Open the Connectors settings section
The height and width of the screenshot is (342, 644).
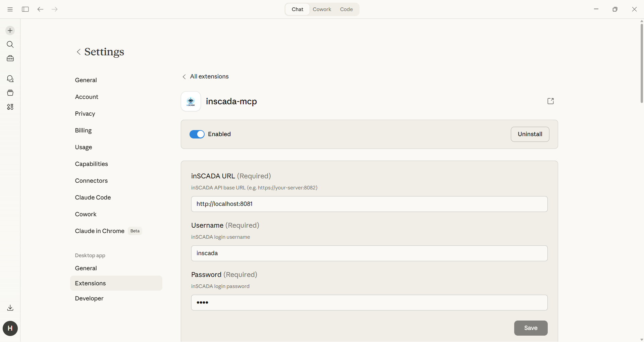[x=91, y=181]
